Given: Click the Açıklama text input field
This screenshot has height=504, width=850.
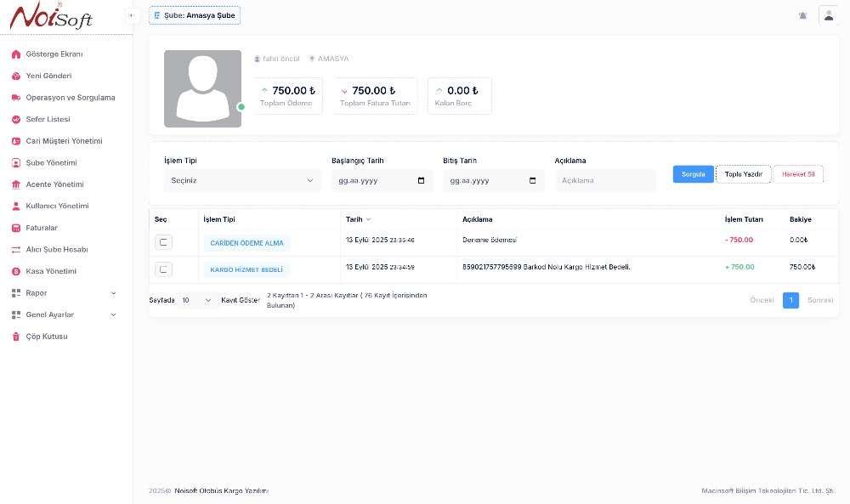Looking at the screenshot, I should pyautogui.click(x=605, y=180).
